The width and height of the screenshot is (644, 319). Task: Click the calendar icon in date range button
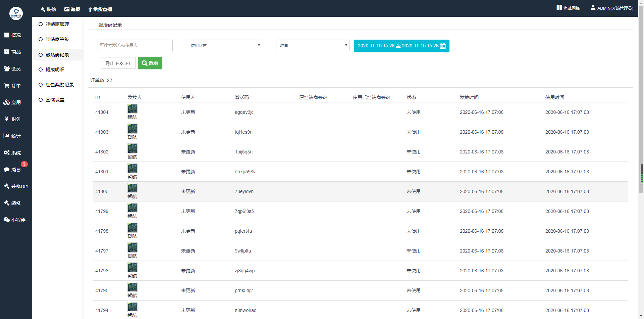coord(443,46)
